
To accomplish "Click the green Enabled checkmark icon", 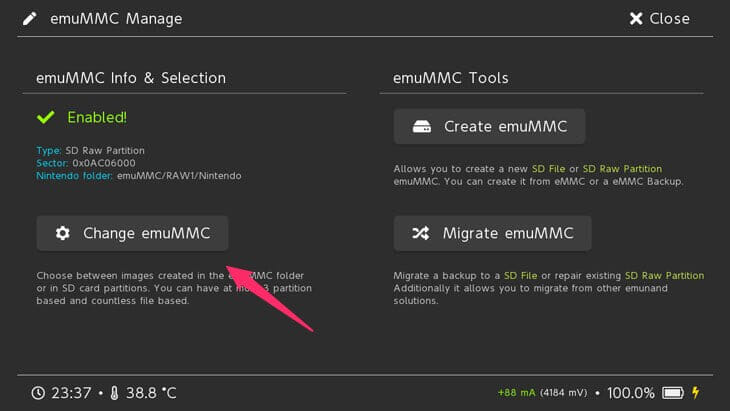I will pyautogui.click(x=45, y=118).
